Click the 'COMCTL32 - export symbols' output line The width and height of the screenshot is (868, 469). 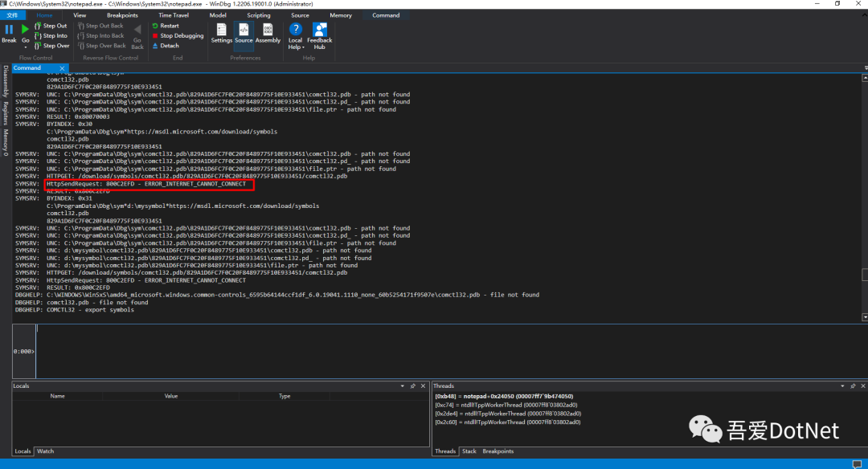[90, 310]
